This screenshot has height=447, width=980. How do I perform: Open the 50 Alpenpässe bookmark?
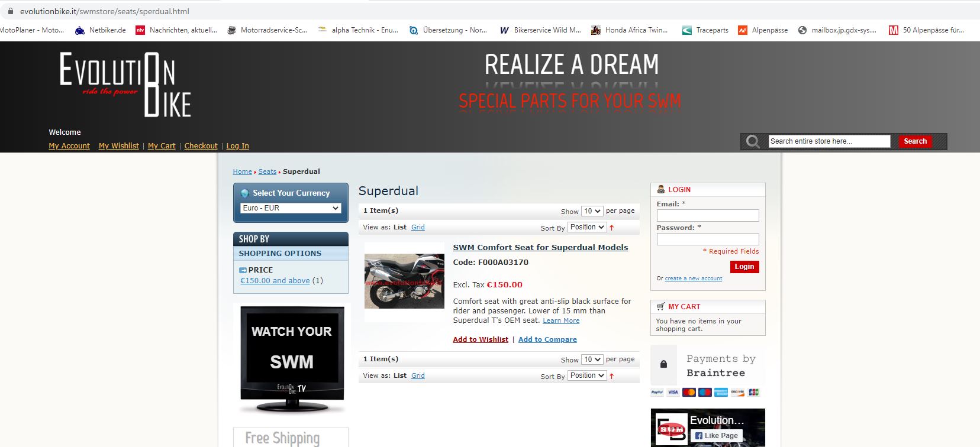pos(926,30)
